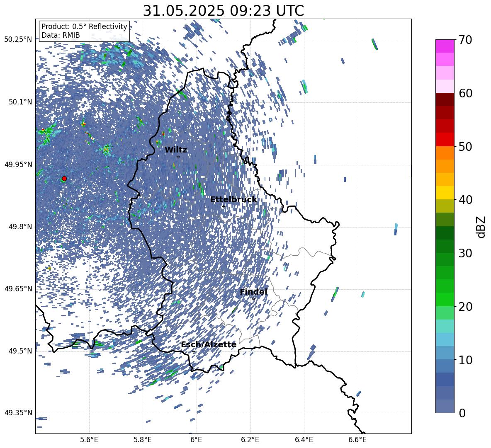Click the colorbar 20 tick value

(466, 307)
